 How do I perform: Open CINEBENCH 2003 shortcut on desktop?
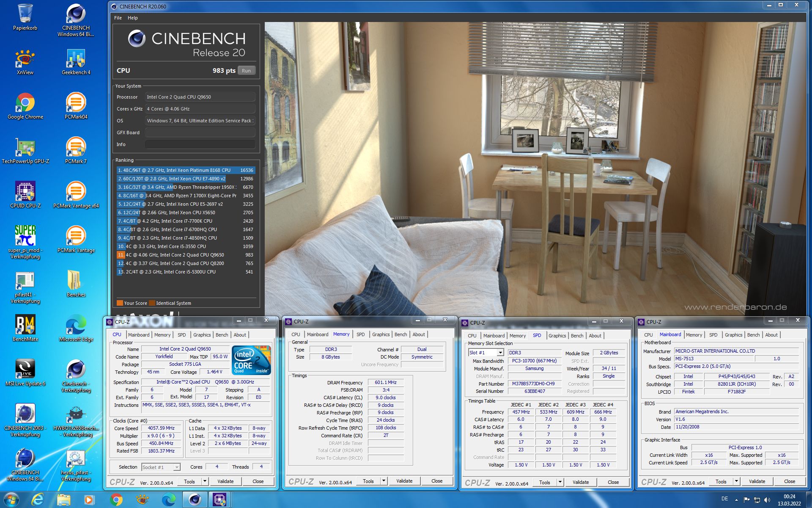point(25,420)
